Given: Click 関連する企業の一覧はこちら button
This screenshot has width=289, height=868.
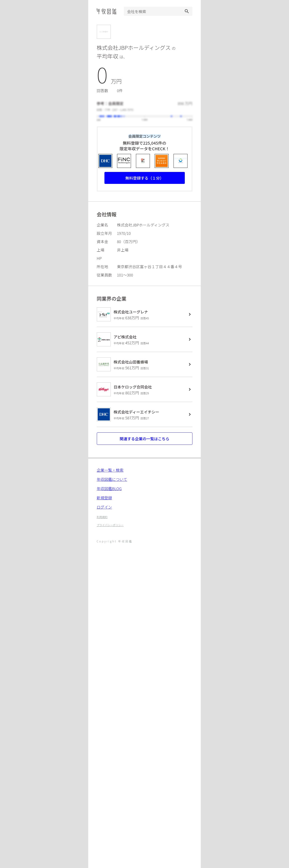Looking at the screenshot, I should 144,439.
